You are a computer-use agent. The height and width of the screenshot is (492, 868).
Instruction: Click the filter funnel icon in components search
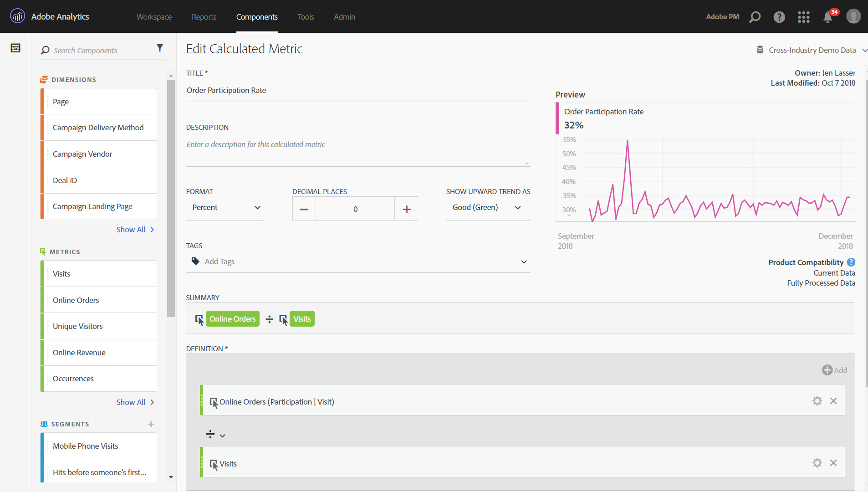point(160,48)
